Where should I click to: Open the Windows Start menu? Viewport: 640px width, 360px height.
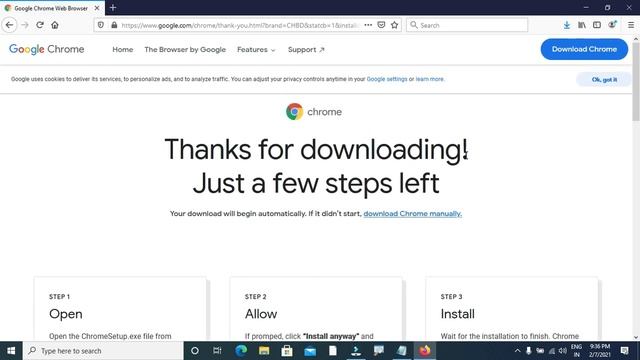(11, 351)
